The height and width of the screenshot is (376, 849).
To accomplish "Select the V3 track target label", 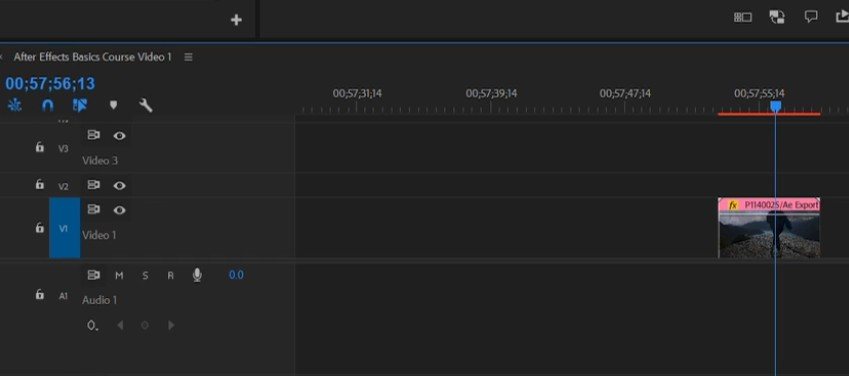I will click(x=63, y=148).
